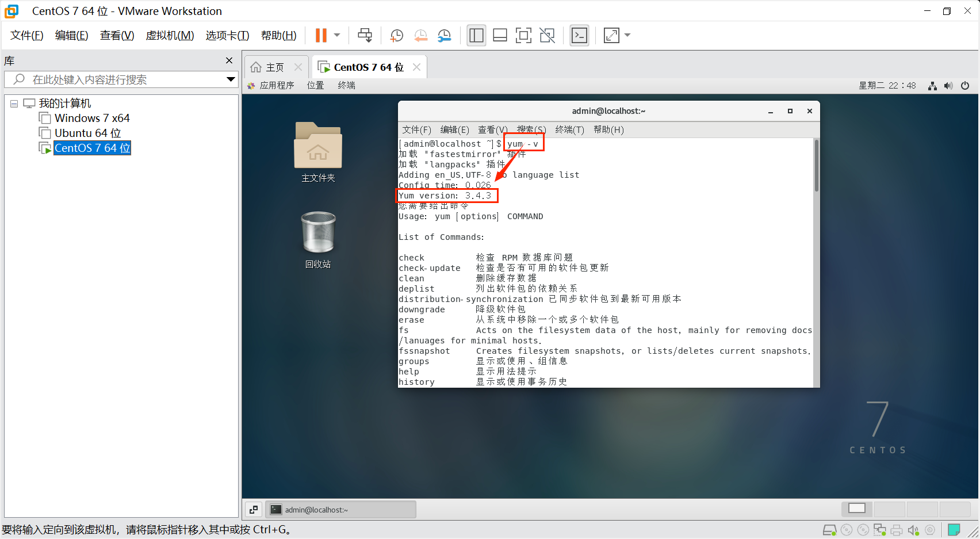
Task: Maximize the admin@localhost terminal window
Action: (x=790, y=111)
